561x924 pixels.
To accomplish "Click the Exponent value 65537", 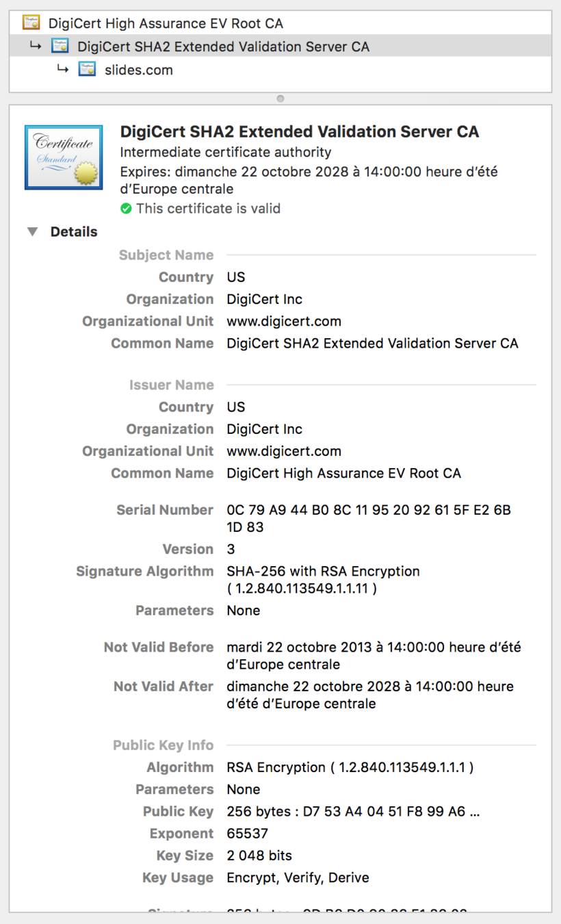I will [248, 834].
